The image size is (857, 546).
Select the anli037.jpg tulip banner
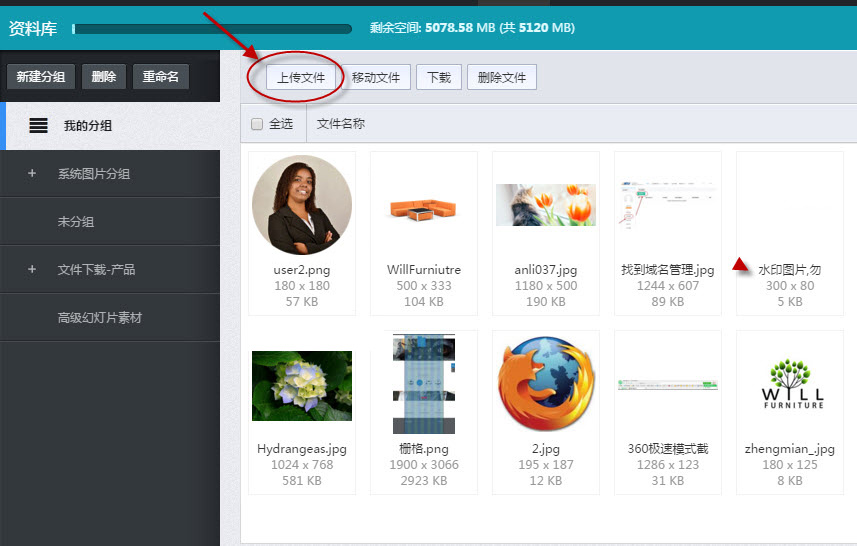coord(545,205)
